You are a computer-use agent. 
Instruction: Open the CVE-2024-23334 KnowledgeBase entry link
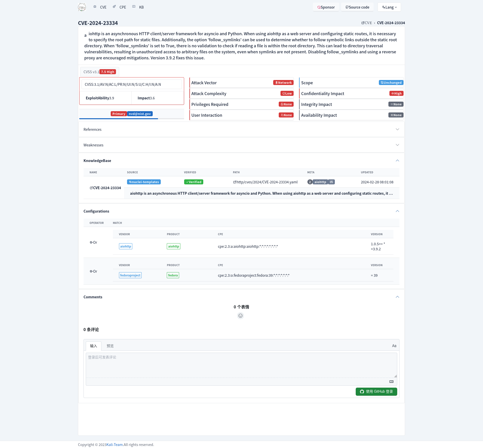pyautogui.click(x=105, y=188)
